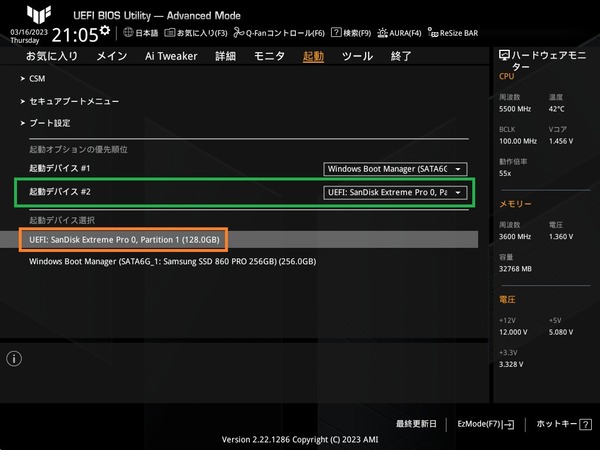Click memory voltage 1.360 V value
This screenshot has width=600, height=450.
tap(561, 237)
